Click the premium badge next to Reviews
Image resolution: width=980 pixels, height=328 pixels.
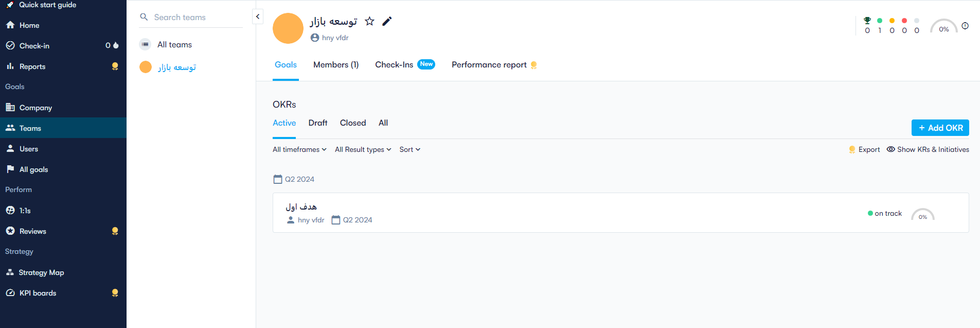point(115,231)
